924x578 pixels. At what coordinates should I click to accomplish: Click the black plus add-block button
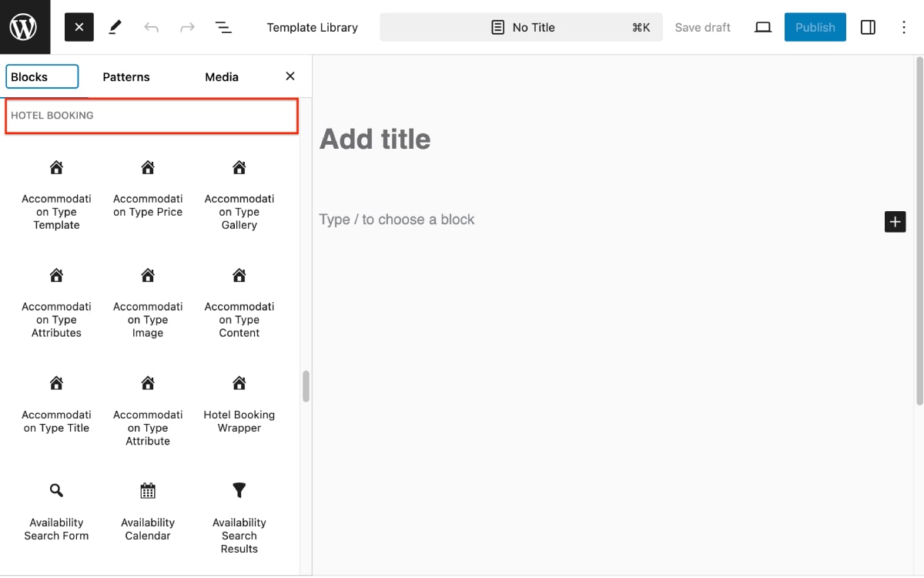click(x=895, y=222)
